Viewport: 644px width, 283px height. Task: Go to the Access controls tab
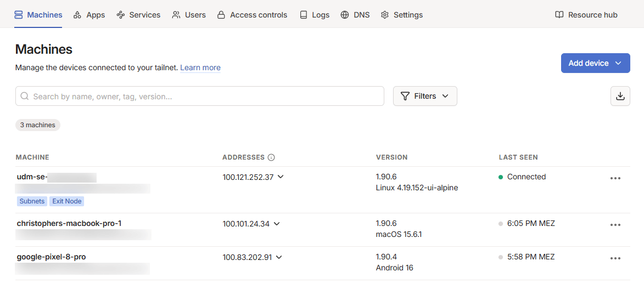click(x=252, y=15)
